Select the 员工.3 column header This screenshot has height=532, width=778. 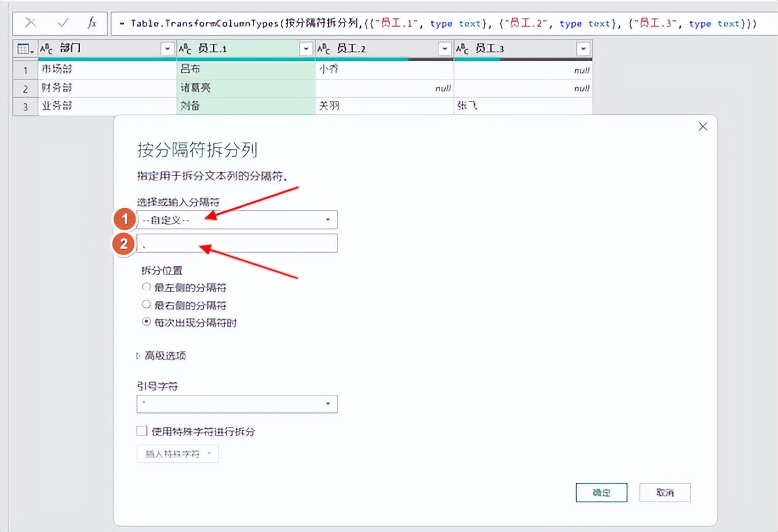pyautogui.click(x=523, y=49)
